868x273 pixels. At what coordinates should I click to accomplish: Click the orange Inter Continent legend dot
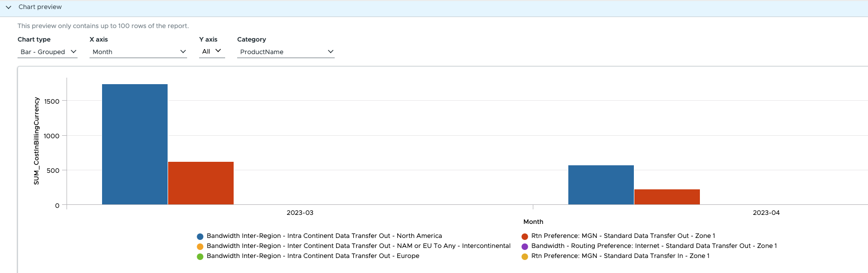(x=200, y=246)
